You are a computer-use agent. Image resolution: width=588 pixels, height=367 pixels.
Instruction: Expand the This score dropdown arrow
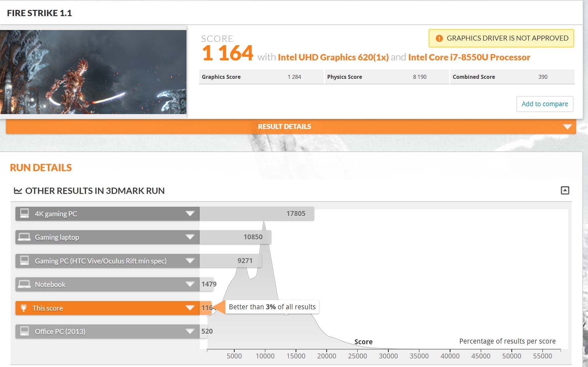(x=190, y=308)
